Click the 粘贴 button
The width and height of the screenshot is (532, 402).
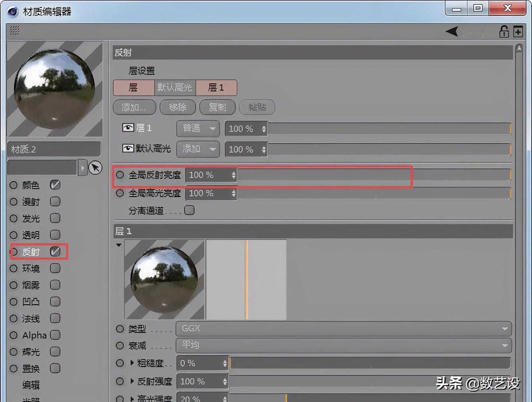coord(257,107)
